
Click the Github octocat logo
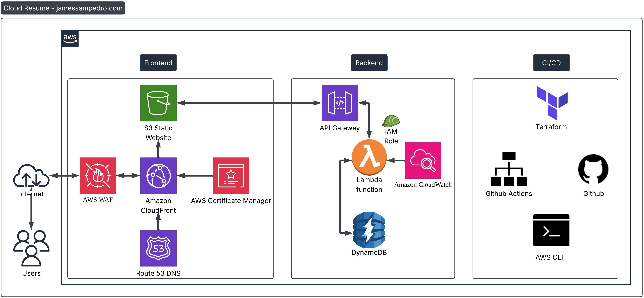pos(593,169)
